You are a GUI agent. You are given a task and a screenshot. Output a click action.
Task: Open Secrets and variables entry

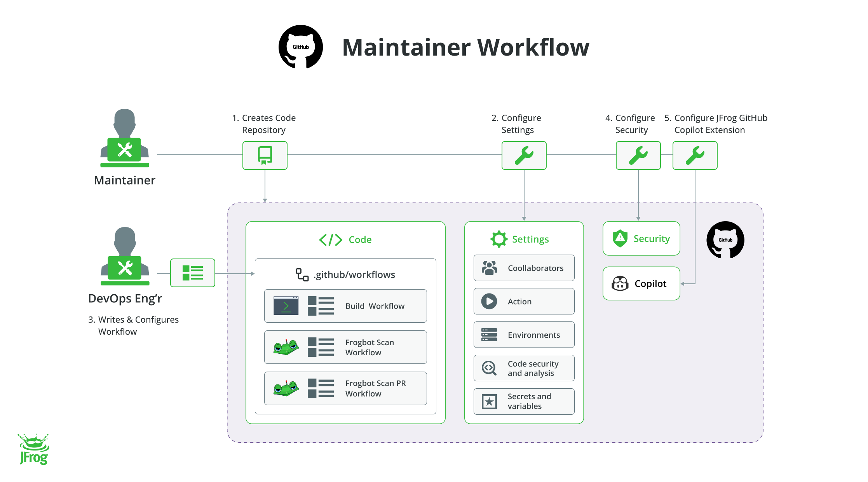pos(524,402)
